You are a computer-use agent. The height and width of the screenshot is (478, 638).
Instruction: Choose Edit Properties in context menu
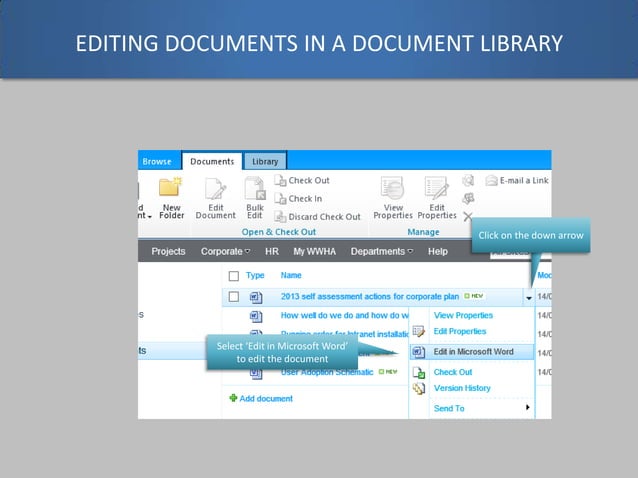point(460,331)
